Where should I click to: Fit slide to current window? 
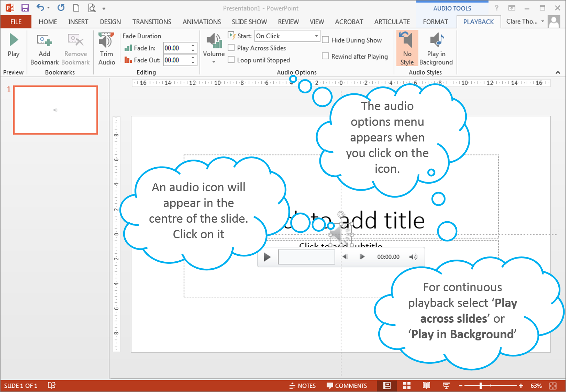pos(553,386)
